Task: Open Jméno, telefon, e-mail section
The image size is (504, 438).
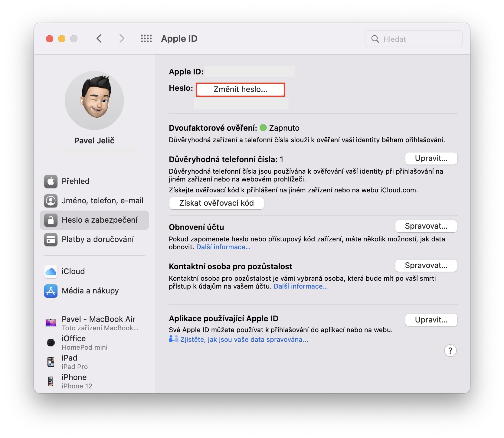Action: pyautogui.click(x=94, y=201)
